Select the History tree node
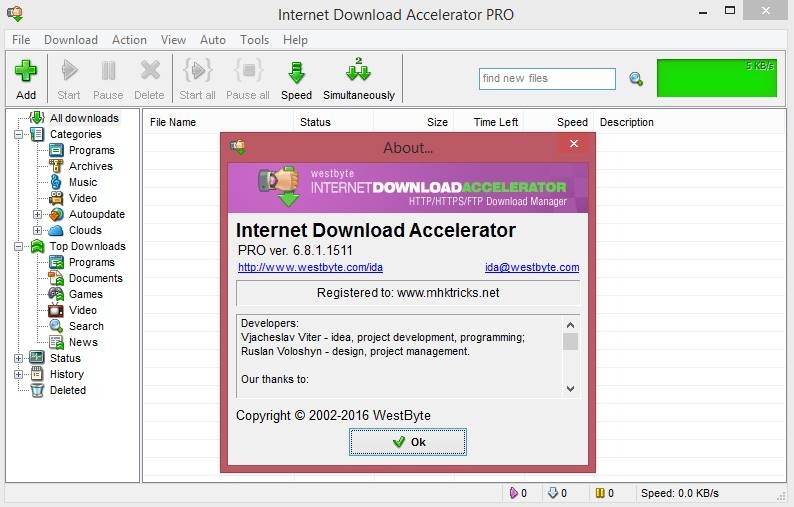Image resolution: width=794 pixels, height=507 pixels. (x=66, y=374)
